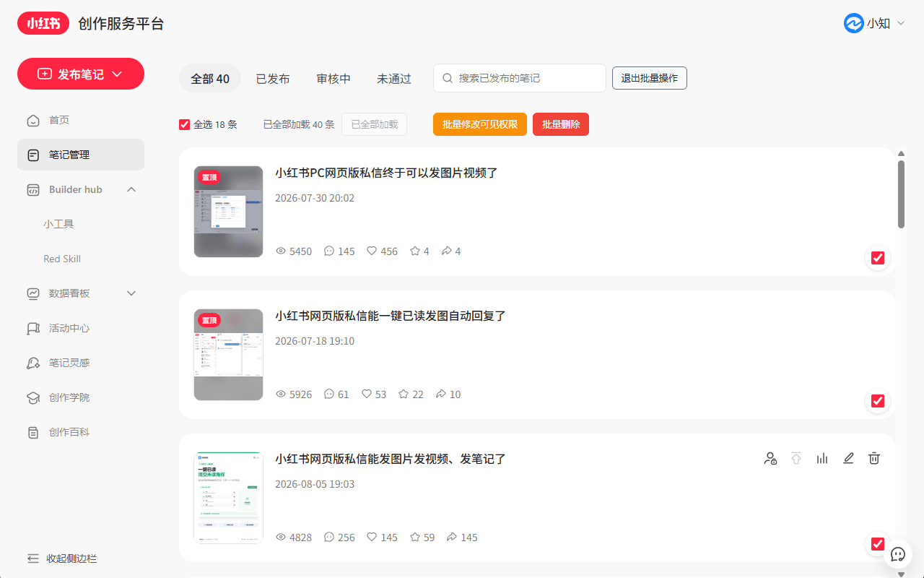Viewport: 924px width, 578px height.
Task: Expand the 小知 account dropdown arrow
Action: click(901, 23)
